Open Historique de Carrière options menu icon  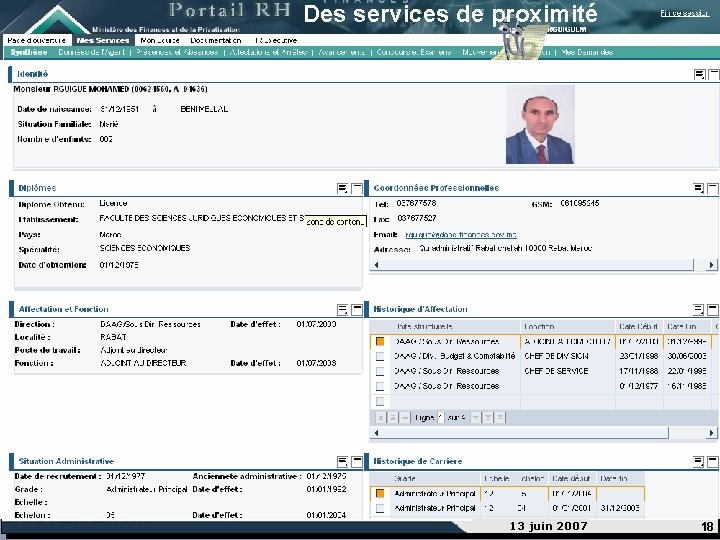698,462
